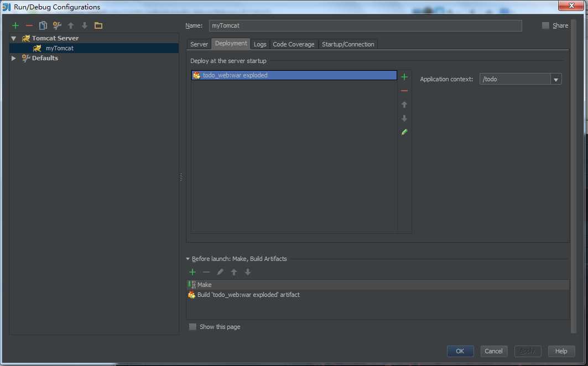Create new folder in configurations toolbar
Screen dimensions: 588x366
coord(98,25)
